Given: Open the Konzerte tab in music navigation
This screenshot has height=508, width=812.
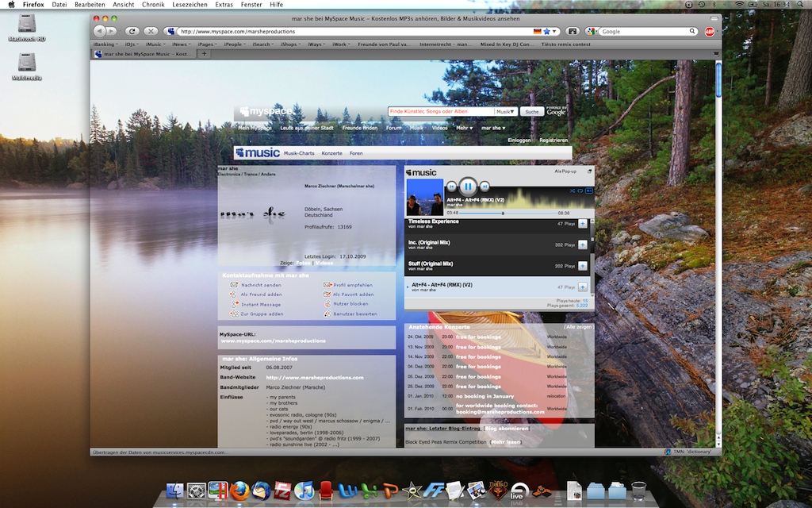Looking at the screenshot, I should [x=331, y=153].
